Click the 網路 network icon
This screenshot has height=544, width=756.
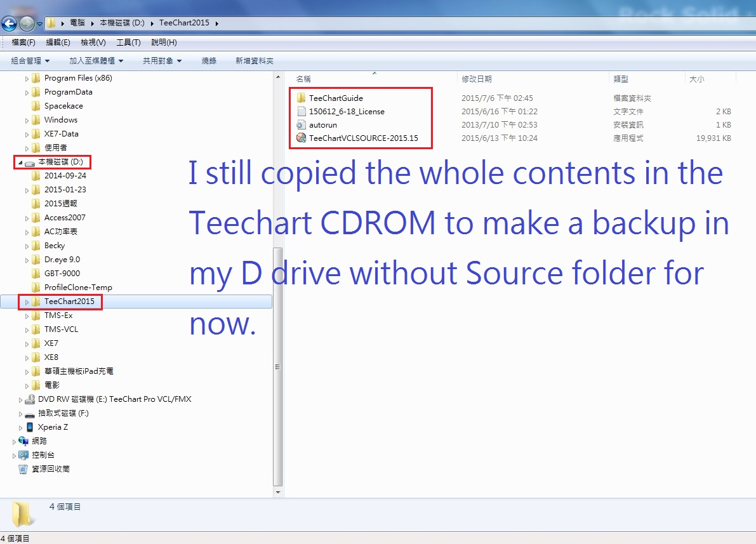tap(23, 441)
